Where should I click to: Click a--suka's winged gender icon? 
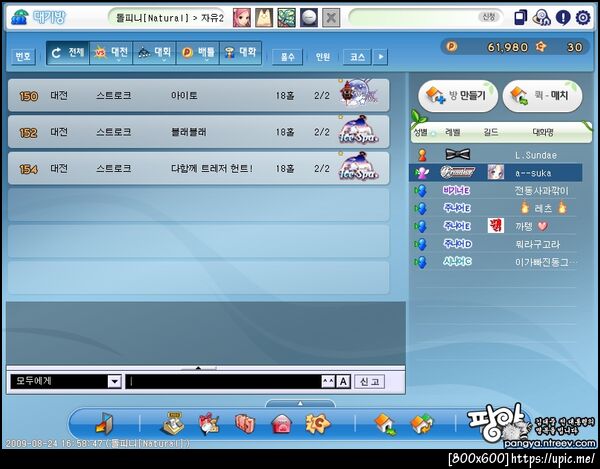coord(422,173)
